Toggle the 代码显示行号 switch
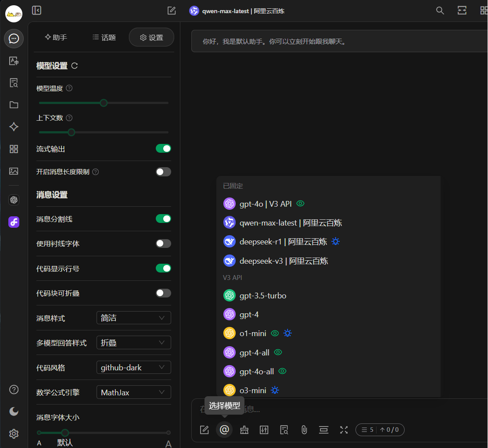 (163, 268)
